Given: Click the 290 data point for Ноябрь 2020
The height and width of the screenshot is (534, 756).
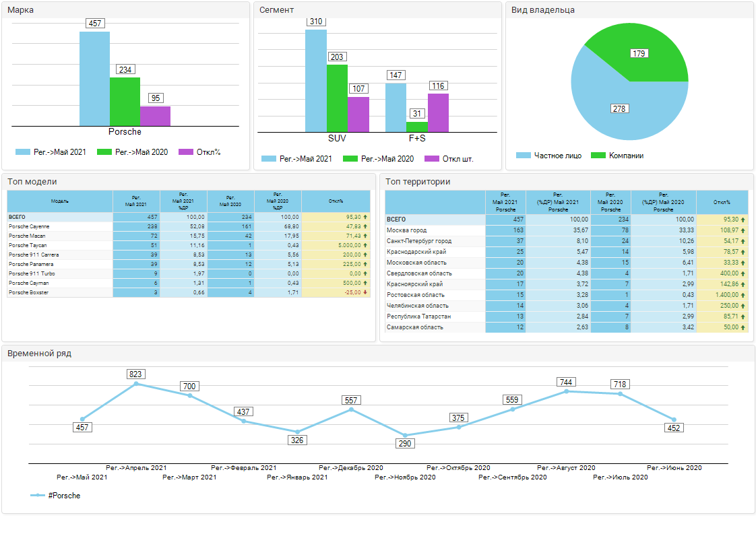Looking at the screenshot, I should [405, 436].
